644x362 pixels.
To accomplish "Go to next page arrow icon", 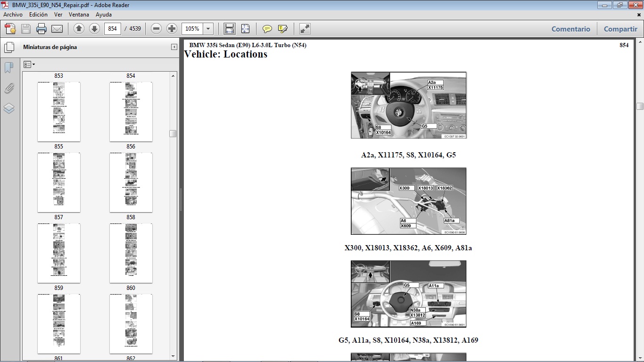I will (x=94, y=29).
